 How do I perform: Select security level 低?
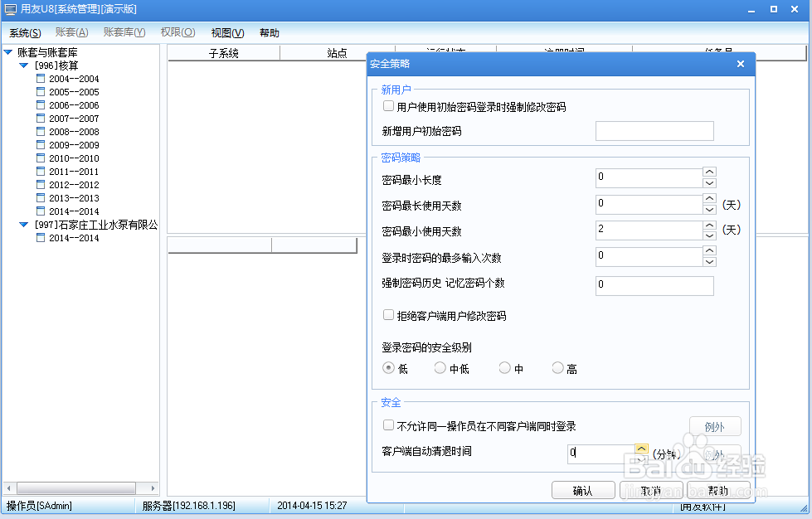[388, 368]
